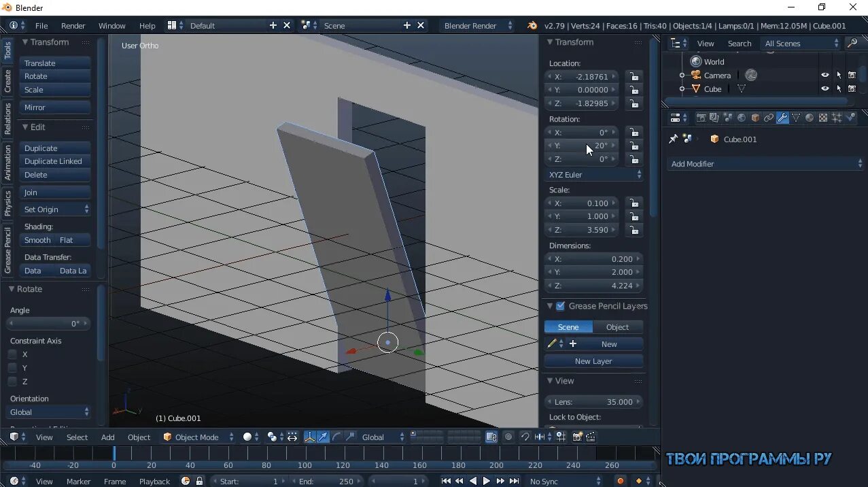868x487 pixels.
Task: Open the Physics properties tab icon
Action: (850, 118)
